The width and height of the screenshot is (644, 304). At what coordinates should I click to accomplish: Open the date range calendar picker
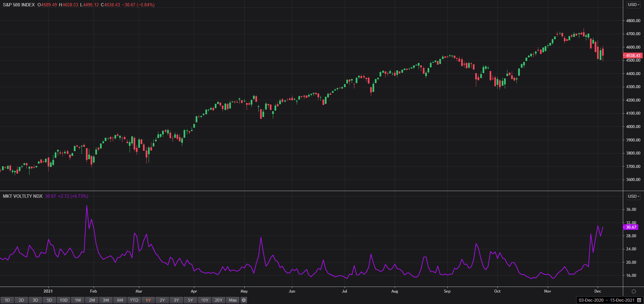coord(639,300)
